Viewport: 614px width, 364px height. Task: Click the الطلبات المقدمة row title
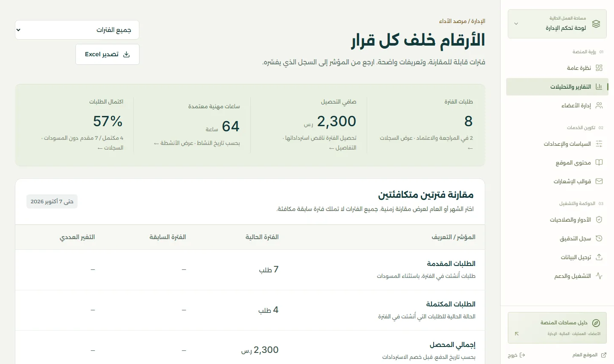click(x=451, y=263)
